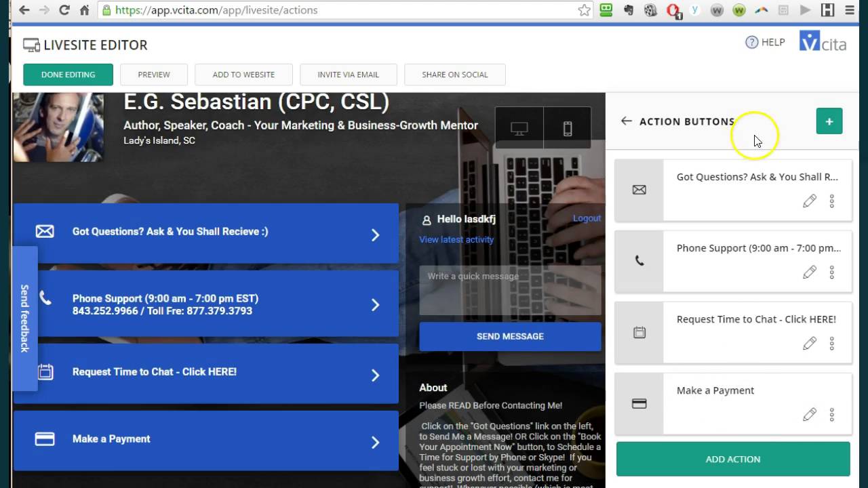The height and width of the screenshot is (488, 868).
Task: Click calendar icon in Request Time card
Action: coord(639,333)
